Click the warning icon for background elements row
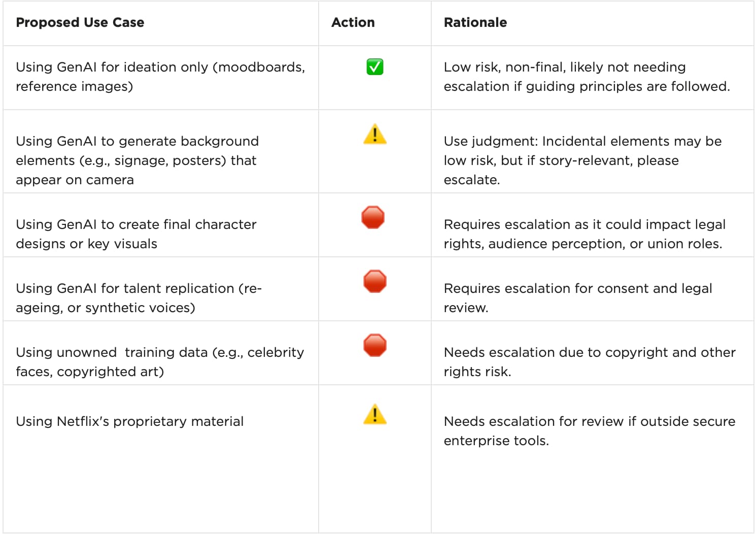The height and width of the screenshot is (534, 756). pyautogui.click(x=375, y=135)
